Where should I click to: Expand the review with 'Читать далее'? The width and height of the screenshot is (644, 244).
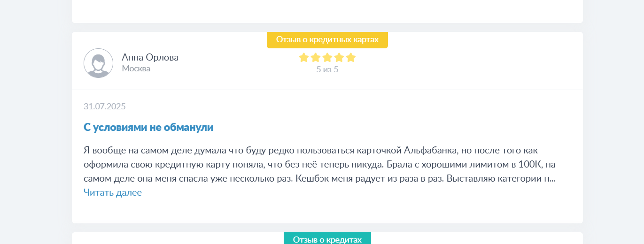tap(113, 192)
